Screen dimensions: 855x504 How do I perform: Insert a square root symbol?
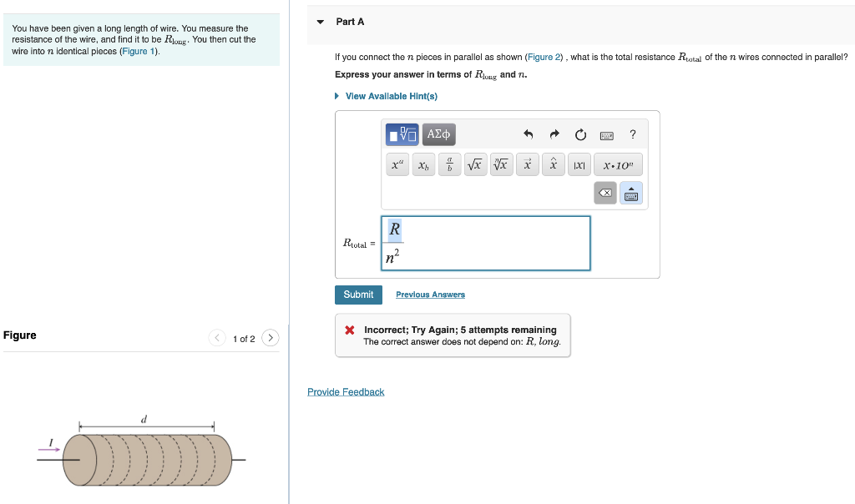tap(475, 164)
